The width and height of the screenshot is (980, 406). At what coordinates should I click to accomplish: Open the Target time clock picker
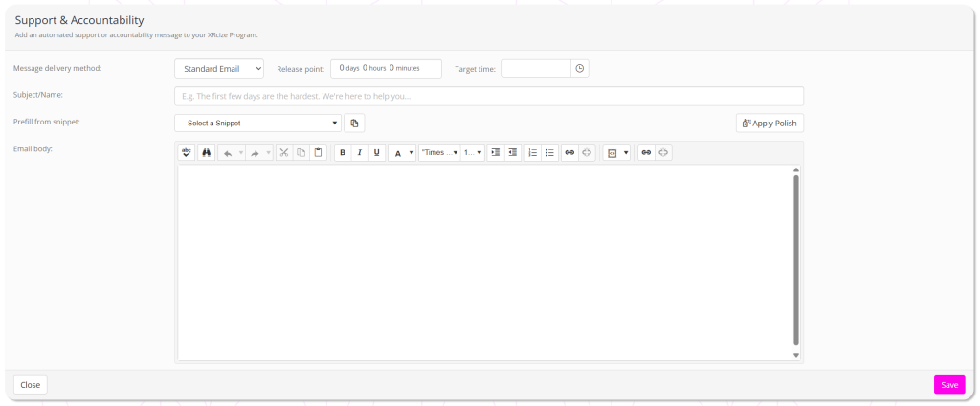click(579, 69)
